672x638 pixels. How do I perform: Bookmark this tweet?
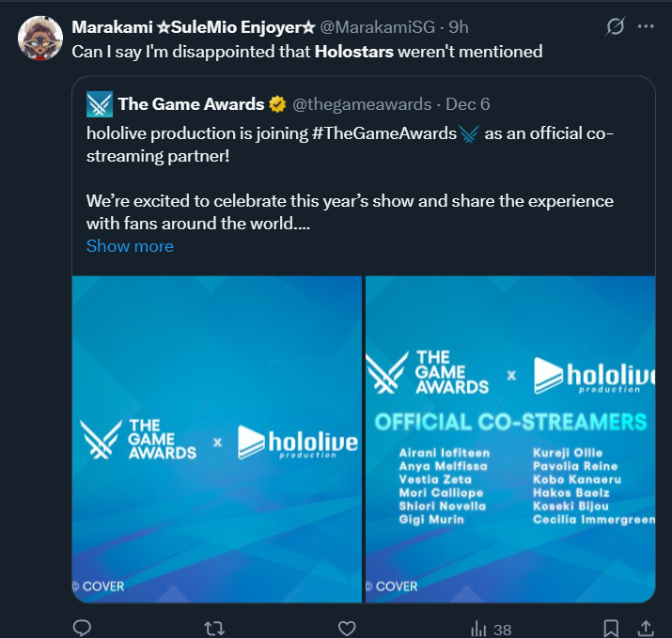(611, 628)
